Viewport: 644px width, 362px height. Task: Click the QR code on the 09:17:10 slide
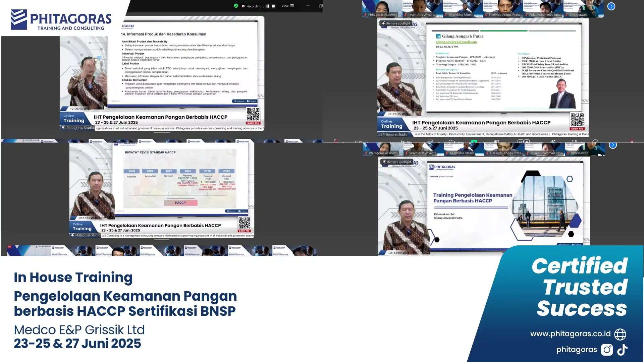(244, 223)
